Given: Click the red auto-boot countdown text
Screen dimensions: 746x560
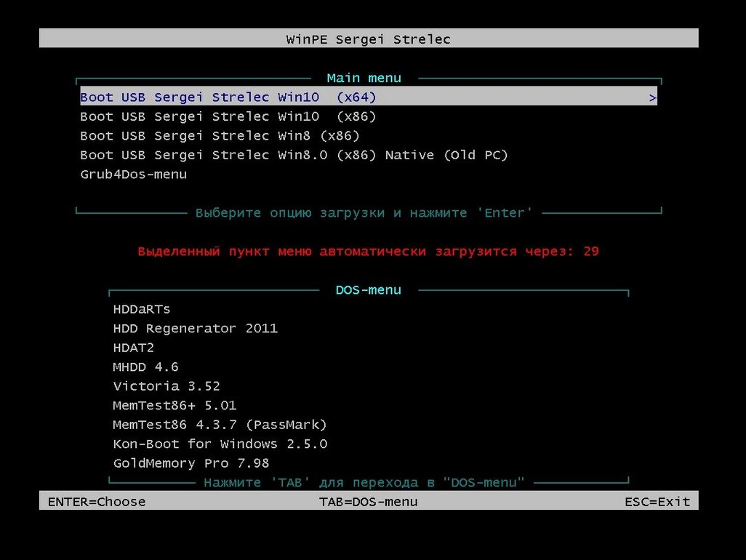Looking at the screenshot, I should click(x=369, y=252).
